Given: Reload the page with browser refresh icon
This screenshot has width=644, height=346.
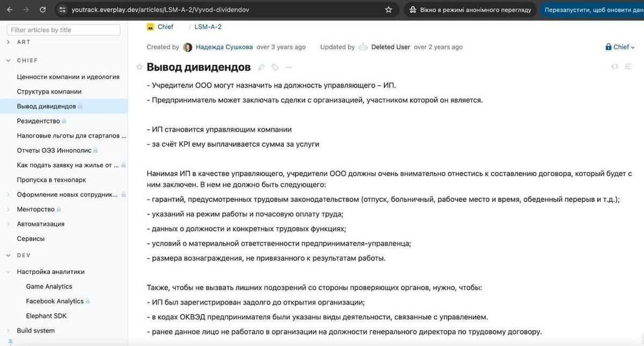Looking at the screenshot, I should pos(42,10).
